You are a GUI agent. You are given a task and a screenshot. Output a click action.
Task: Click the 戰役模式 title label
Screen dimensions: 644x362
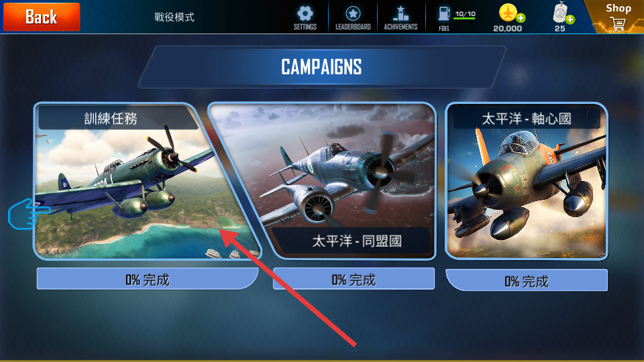tap(174, 17)
